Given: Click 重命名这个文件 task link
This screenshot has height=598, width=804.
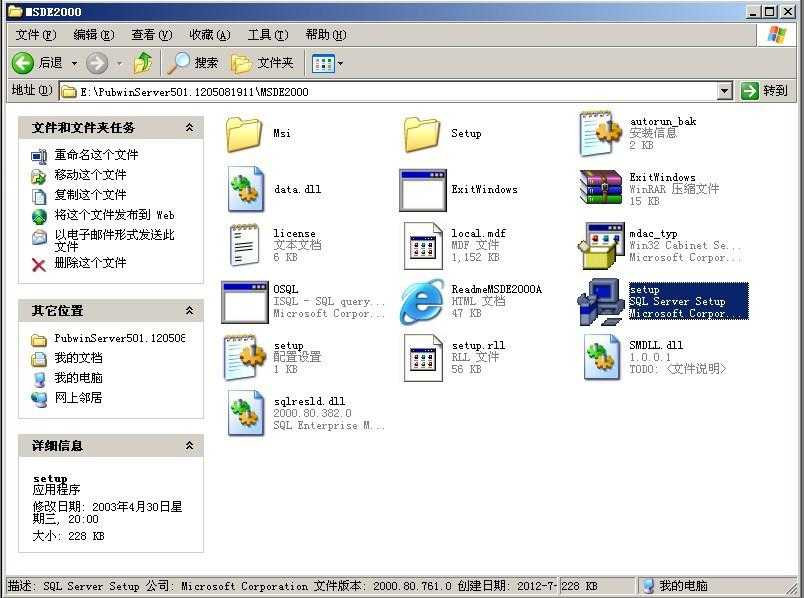Looking at the screenshot, I should (x=96, y=155).
